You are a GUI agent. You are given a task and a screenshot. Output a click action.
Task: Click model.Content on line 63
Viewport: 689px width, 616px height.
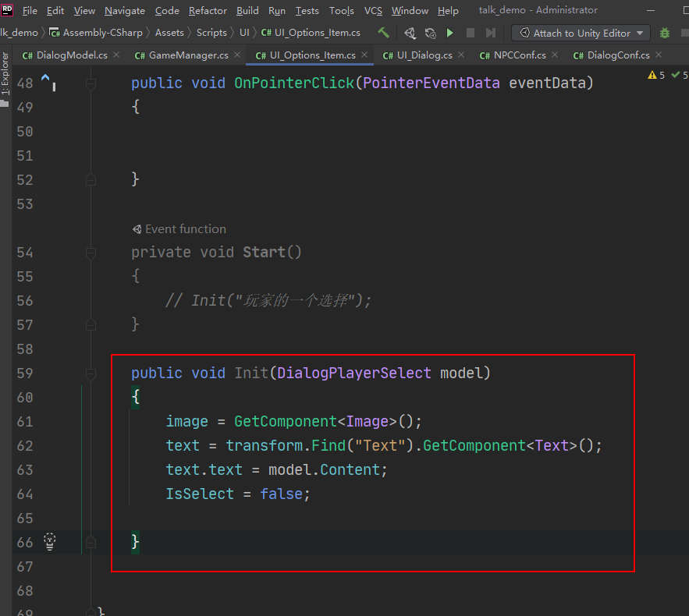pos(325,469)
